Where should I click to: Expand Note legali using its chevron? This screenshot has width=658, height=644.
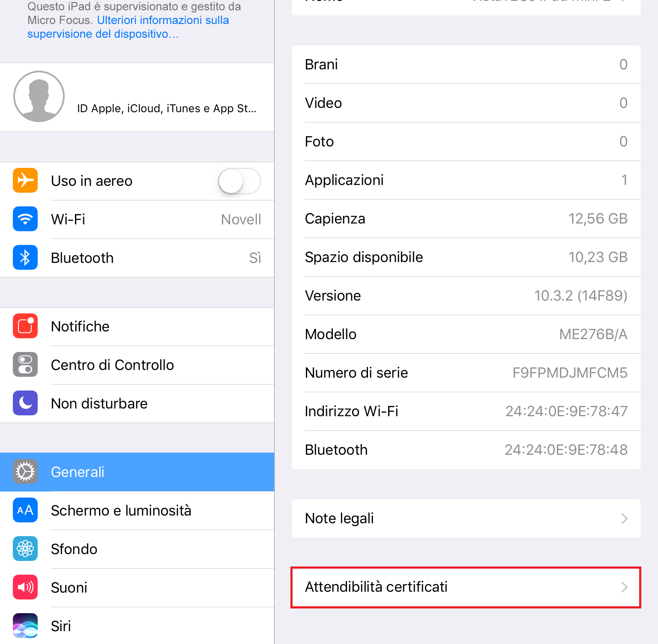tap(625, 519)
